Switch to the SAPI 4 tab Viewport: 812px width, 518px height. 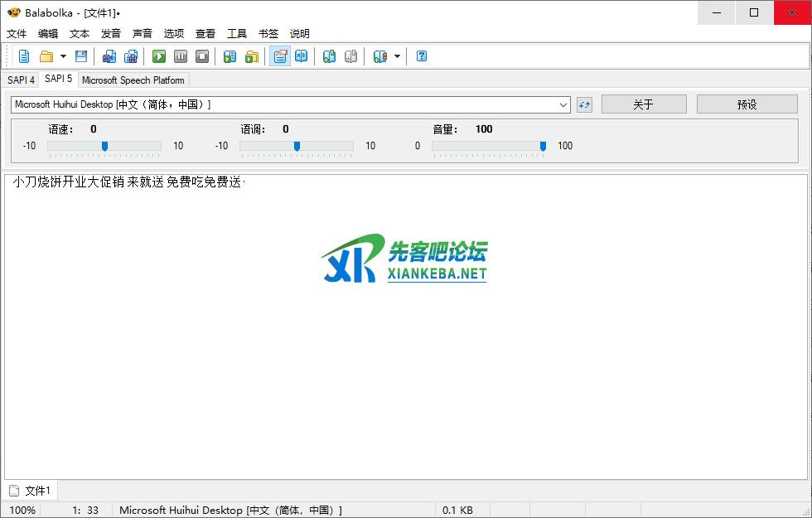21,80
